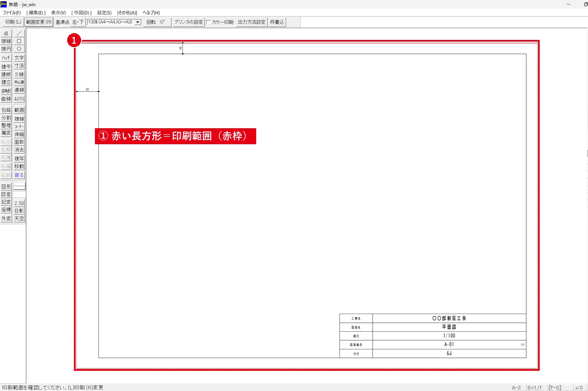Select the 寸法 dimension tool
The width and height of the screenshot is (588, 391).
coord(19,66)
